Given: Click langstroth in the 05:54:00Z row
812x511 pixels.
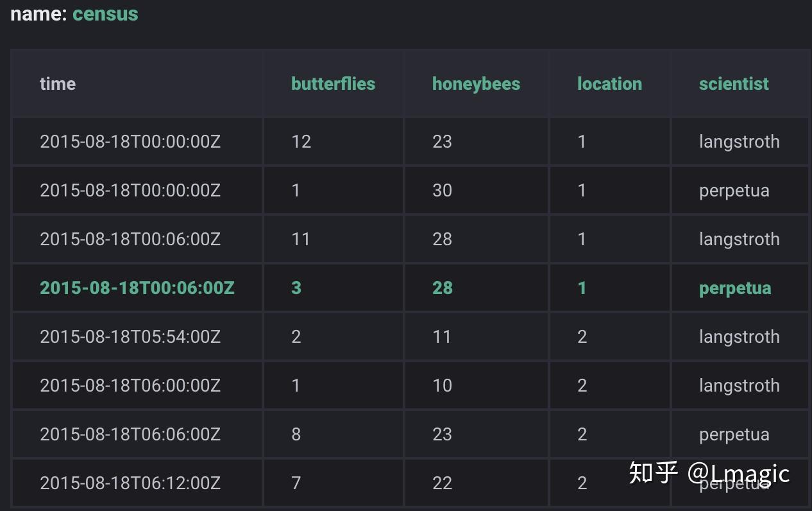Looking at the screenshot, I should [x=739, y=337].
